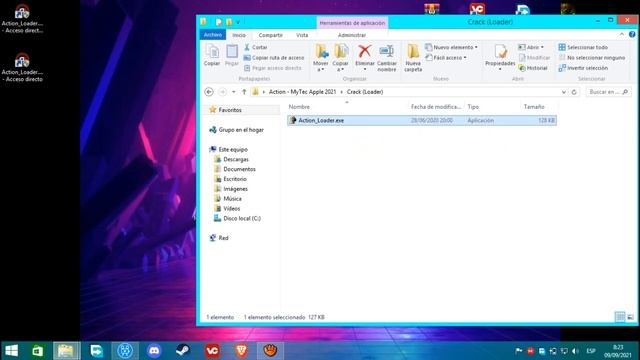The image size is (640, 360).
Task: Open the Windows Start button
Action: pyautogui.click(x=11, y=351)
